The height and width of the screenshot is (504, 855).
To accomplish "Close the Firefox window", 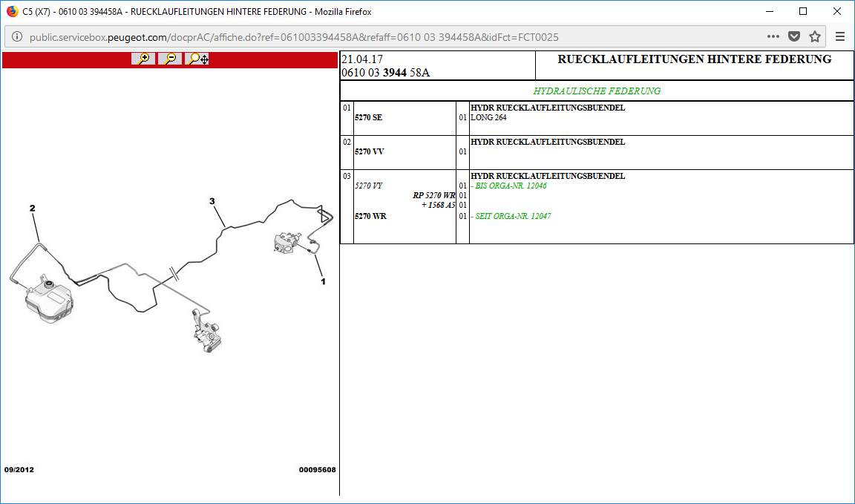I will click(x=837, y=11).
